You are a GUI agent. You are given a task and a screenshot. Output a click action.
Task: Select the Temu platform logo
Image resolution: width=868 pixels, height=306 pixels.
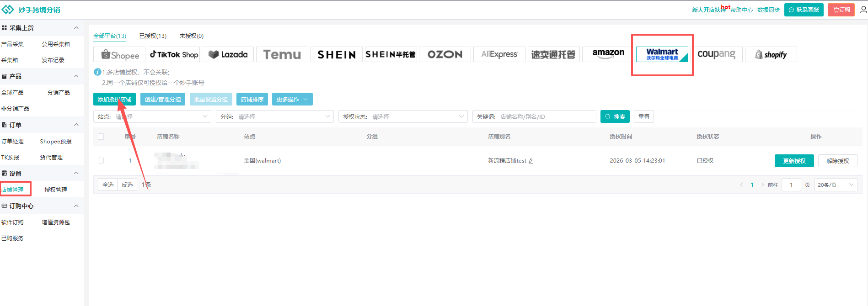tap(282, 54)
